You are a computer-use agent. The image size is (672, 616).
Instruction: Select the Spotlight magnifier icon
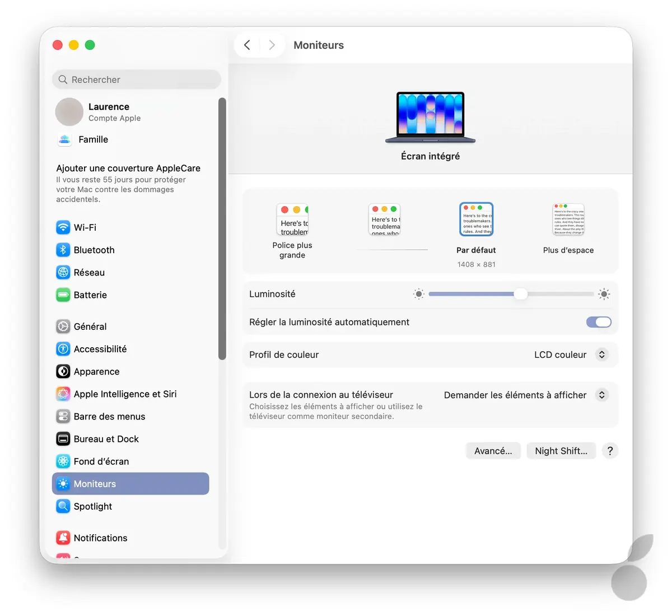63,506
